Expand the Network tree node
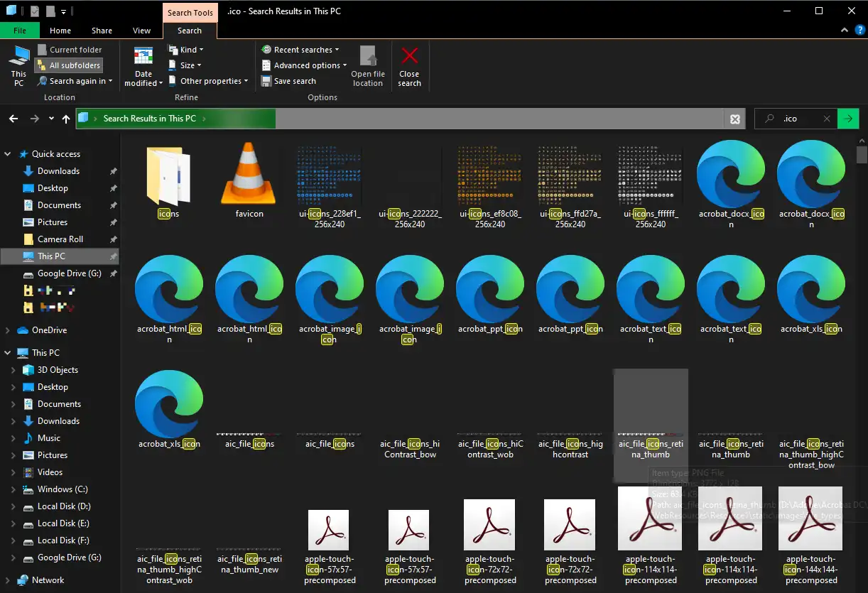This screenshot has width=868, height=593. point(8,580)
